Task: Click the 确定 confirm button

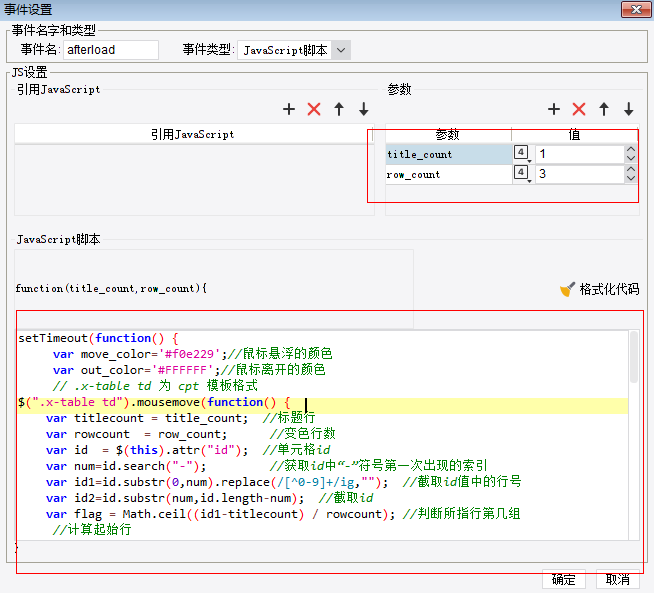Action: (x=563, y=579)
